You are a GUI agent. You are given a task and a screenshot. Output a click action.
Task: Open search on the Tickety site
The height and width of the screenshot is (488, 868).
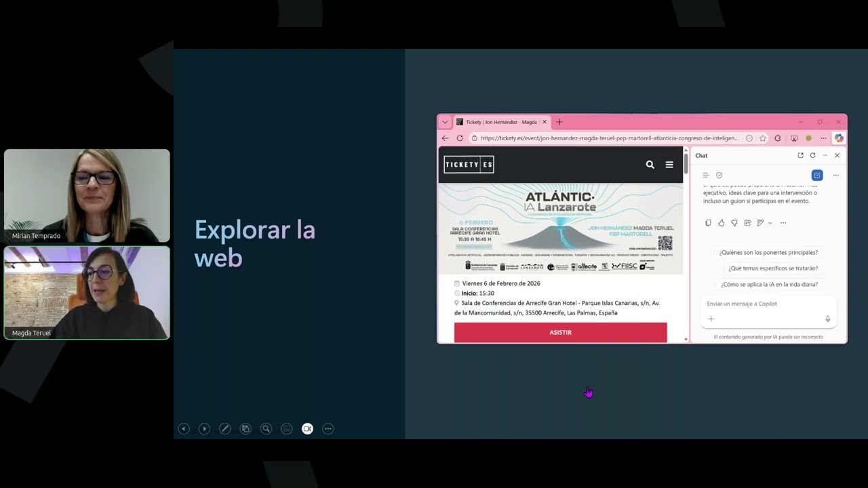coord(650,165)
